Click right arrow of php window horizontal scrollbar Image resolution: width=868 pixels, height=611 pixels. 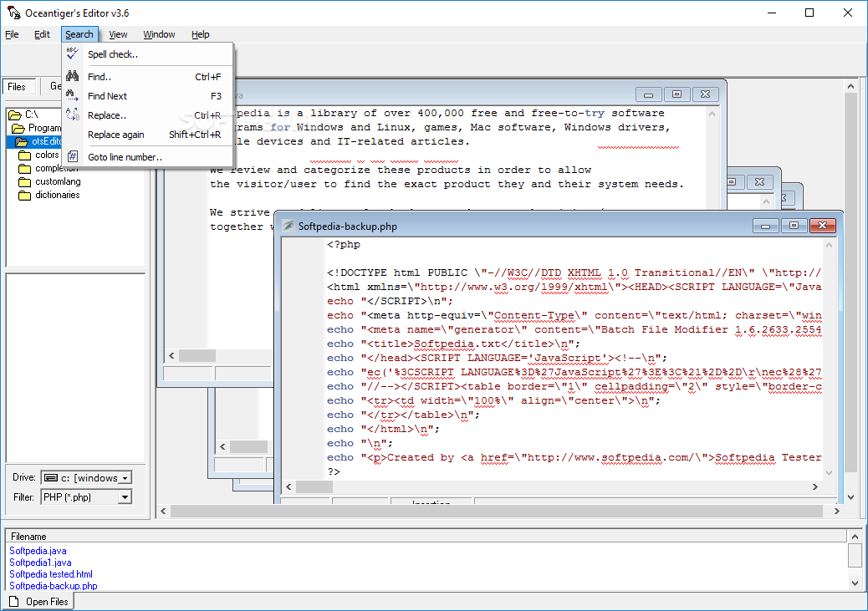click(x=814, y=487)
